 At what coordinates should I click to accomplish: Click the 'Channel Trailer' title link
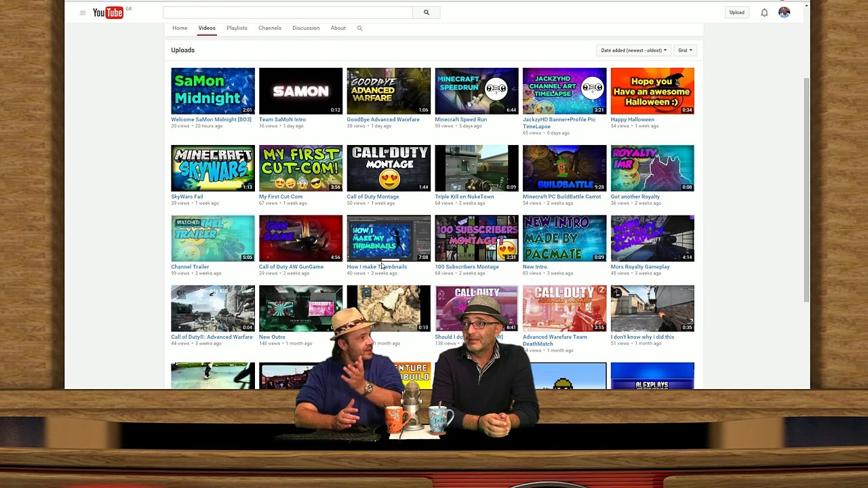[190, 267]
